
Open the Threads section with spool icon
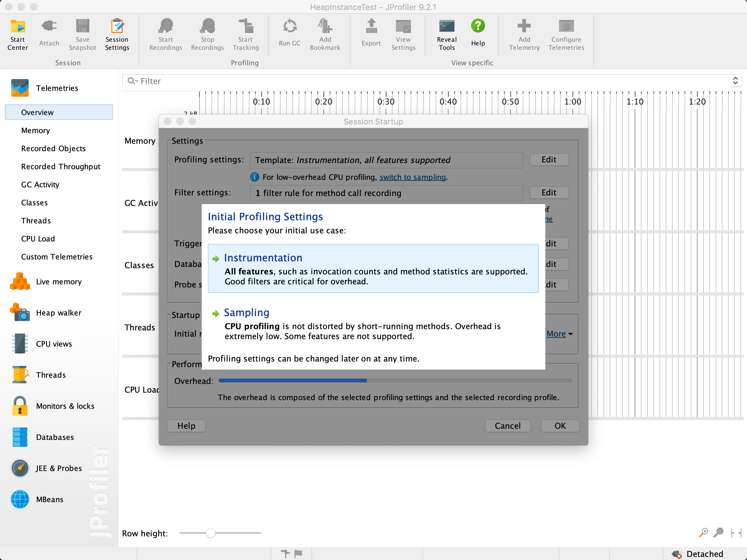39,375
